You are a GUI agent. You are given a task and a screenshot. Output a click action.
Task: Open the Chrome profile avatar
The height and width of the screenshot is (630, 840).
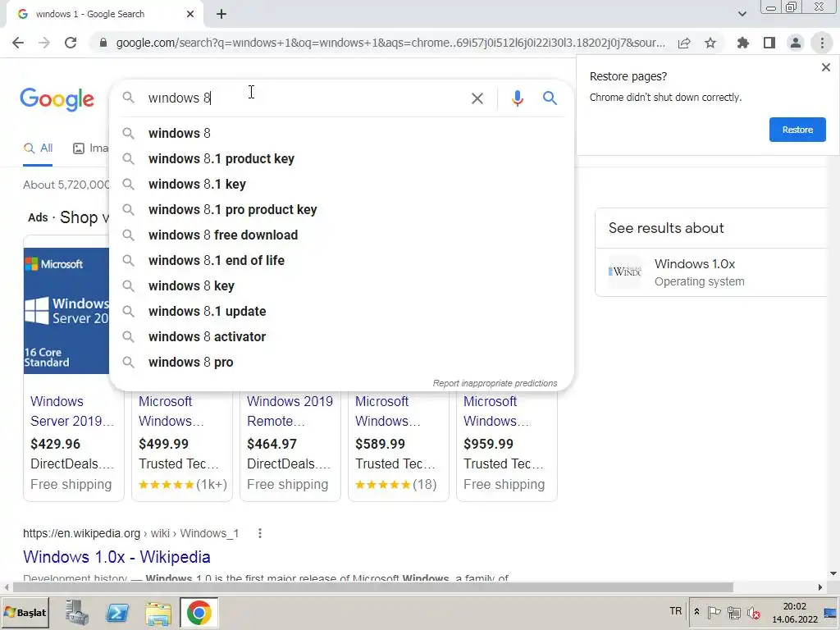click(796, 43)
